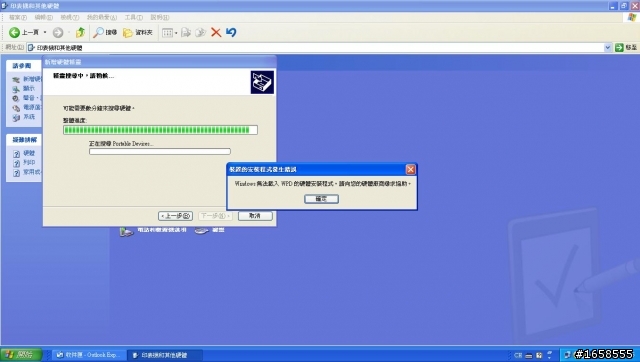This screenshot has height=362, width=640.
Task: Click the address bar icon for 印表機和其他硬體
Action: [x=31, y=48]
